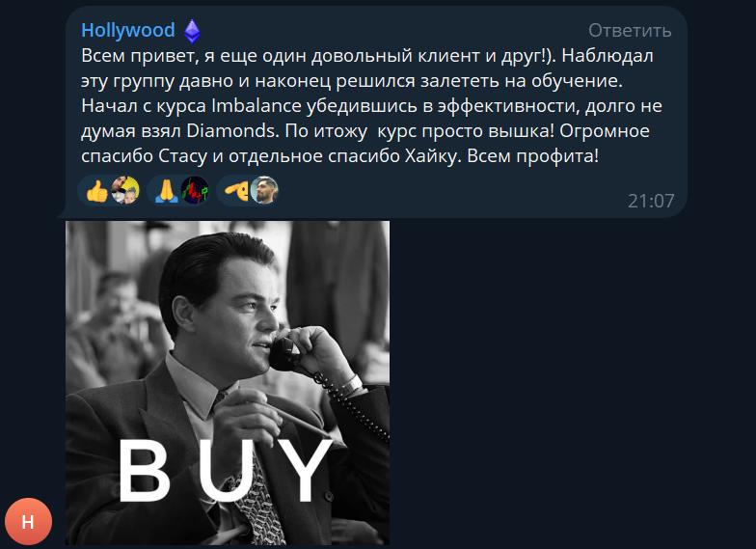Click the 21:07 message timestamp
Screen dimensions: 756x549
click(650, 201)
